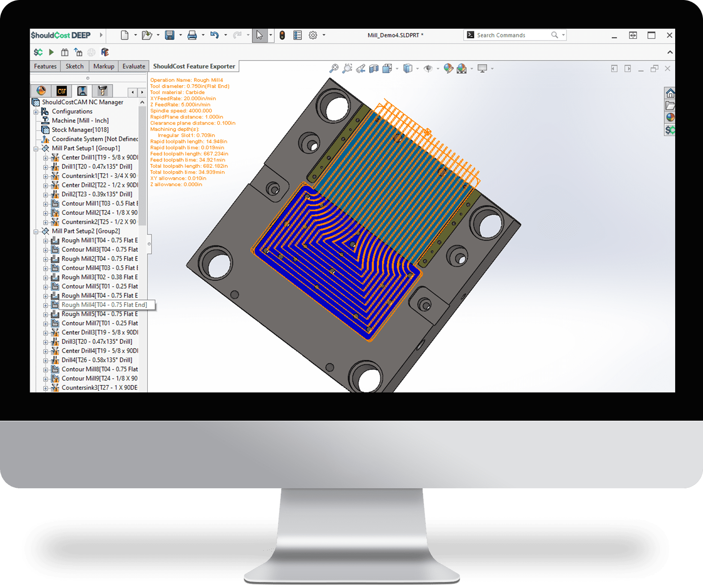The image size is (703, 588).
Task: Expand the ShouldCost DEEP menu arrow
Action: [101, 35]
